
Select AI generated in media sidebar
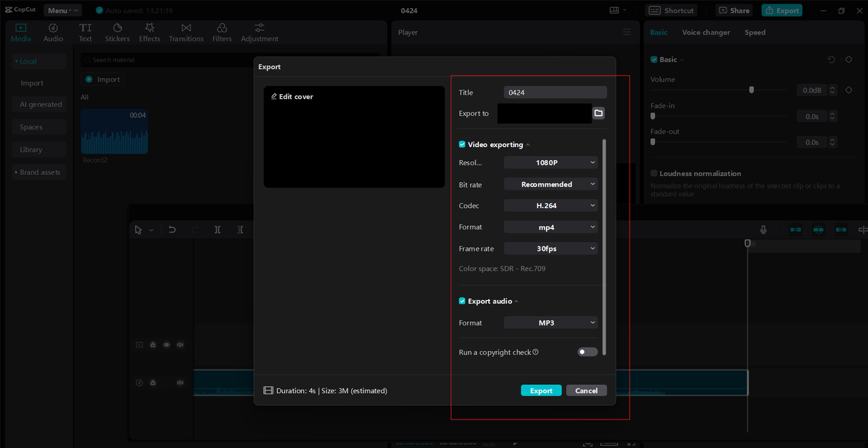pyautogui.click(x=39, y=104)
